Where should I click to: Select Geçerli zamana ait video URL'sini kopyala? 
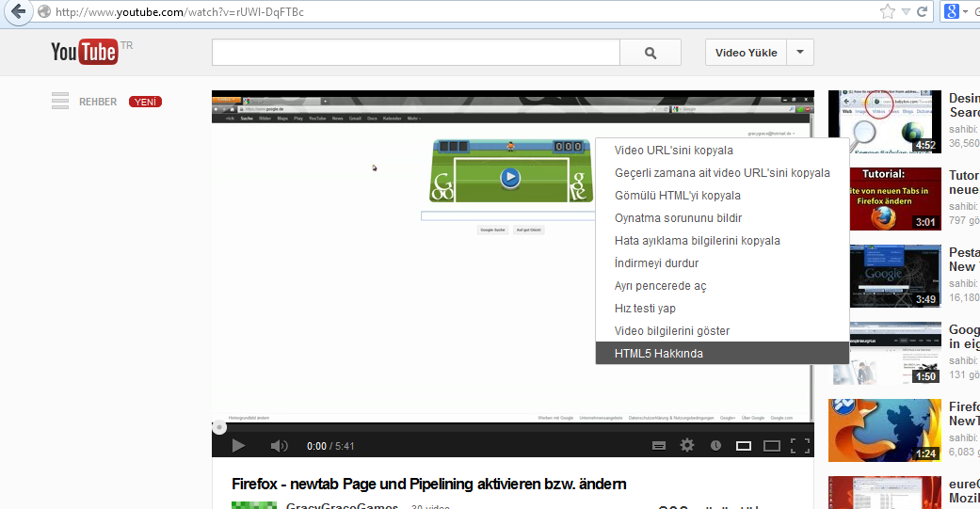coord(722,173)
